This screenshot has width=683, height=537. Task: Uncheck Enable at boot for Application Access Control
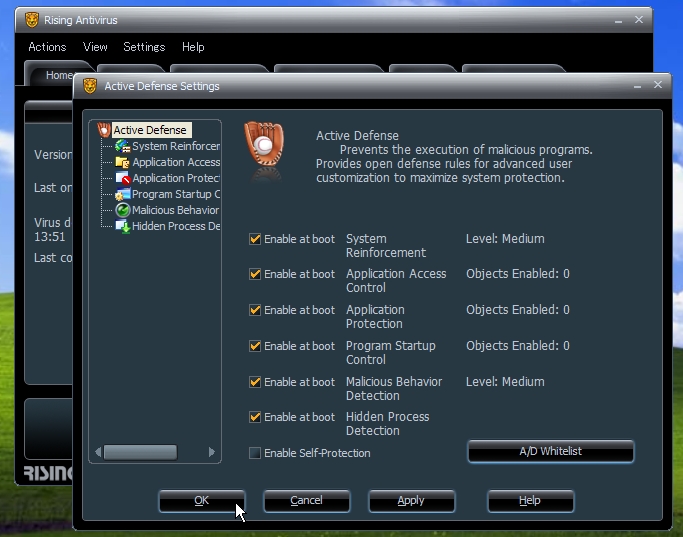pyautogui.click(x=255, y=274)
